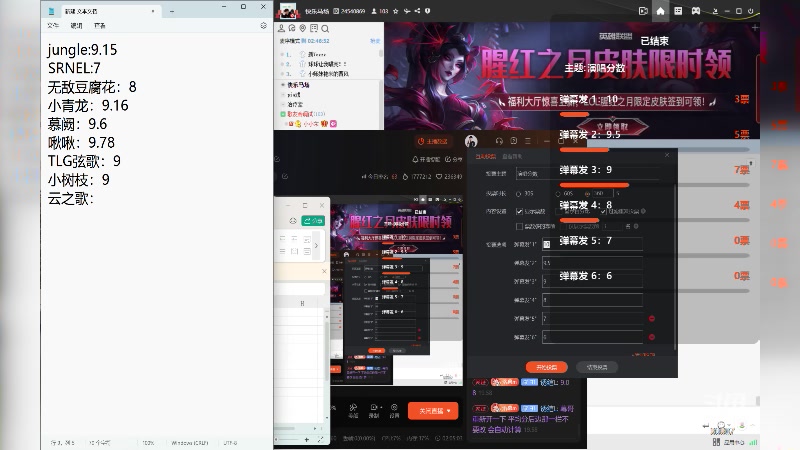Click the search magnifier in channel panel
Image resolution: width=800 pixels, height=450 pixels.
[x=325, y=29]
